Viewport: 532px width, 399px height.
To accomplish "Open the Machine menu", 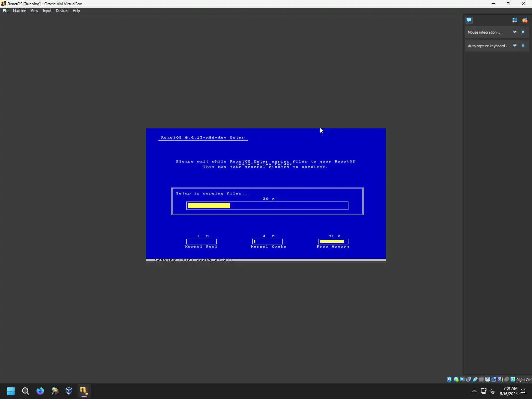I will [x=19, y=11].
